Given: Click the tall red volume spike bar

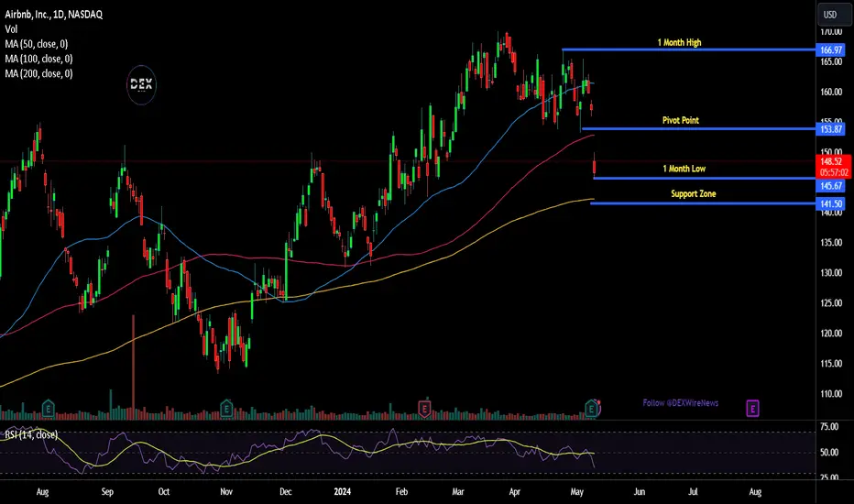Looking at the screenshot, I should point(133,367).
